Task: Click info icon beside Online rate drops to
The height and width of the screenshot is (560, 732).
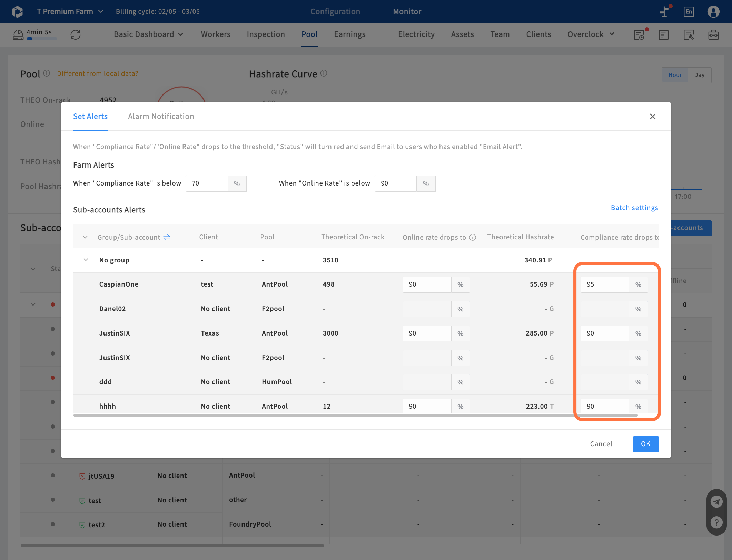Action: coord(473,237)
